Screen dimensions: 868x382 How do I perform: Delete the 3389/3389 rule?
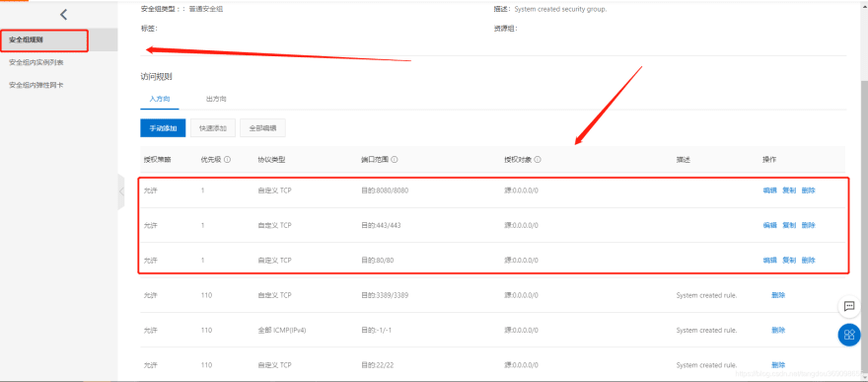pyautogui.click(x=778, y=295)
